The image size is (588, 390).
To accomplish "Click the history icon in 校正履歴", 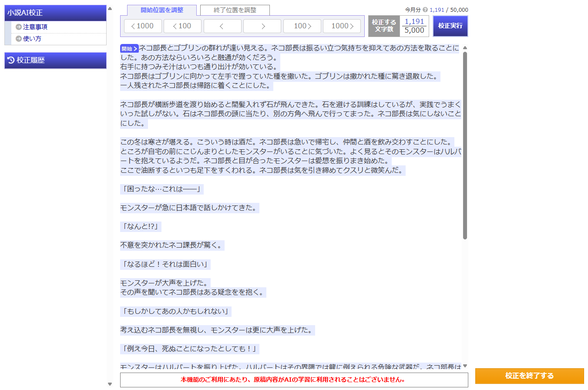I will [11, 61].
